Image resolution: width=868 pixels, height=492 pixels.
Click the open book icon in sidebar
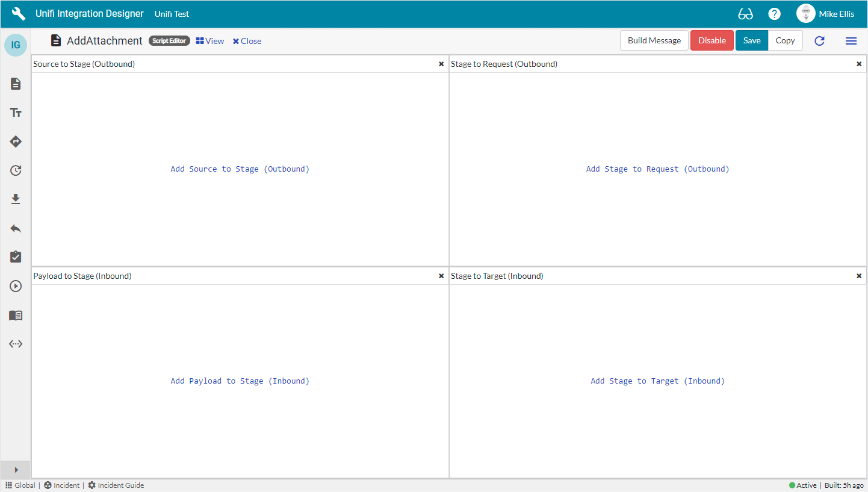16,315
